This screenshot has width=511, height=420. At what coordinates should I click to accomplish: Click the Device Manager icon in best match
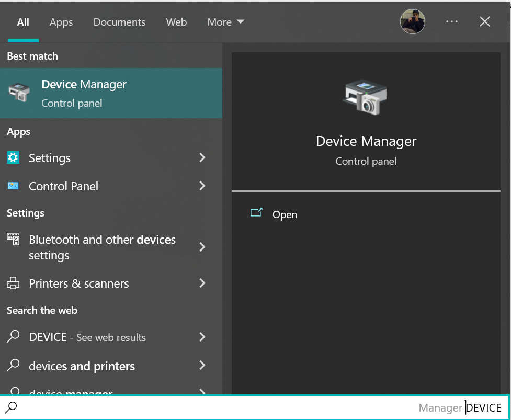pos(19,93)
